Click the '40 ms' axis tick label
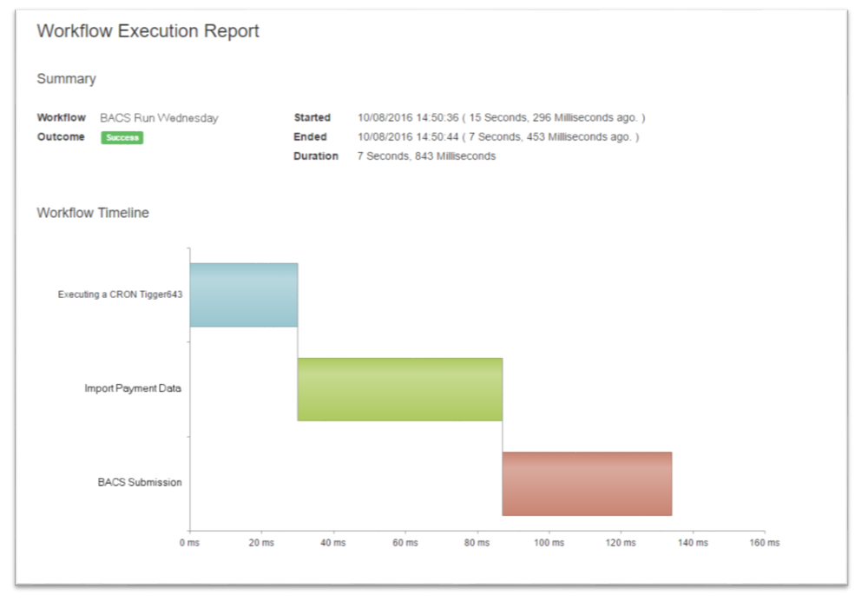 point(332,543)
